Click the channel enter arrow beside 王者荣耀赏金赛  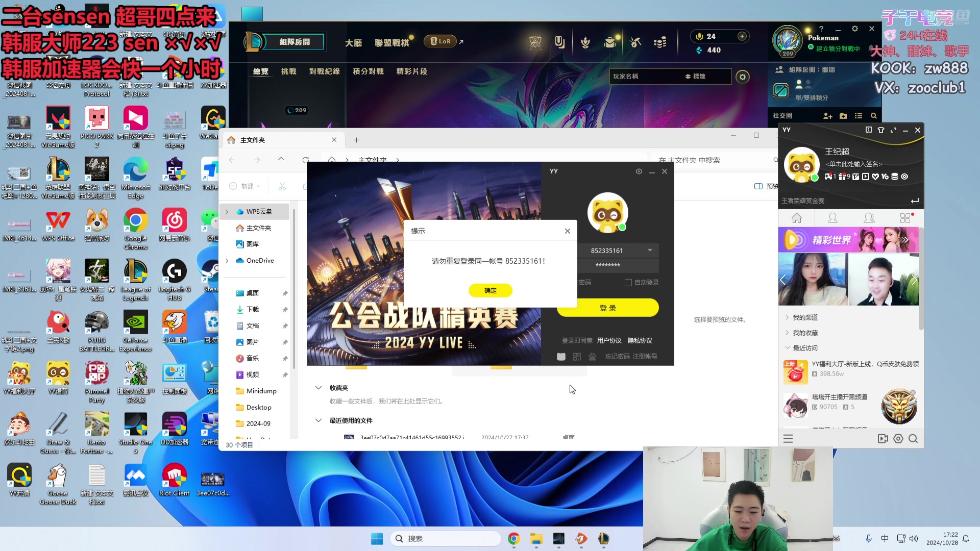(915, 201)
